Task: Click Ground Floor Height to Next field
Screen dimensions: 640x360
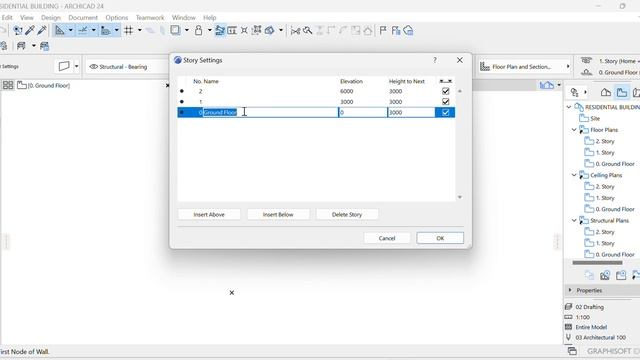Action: 411,112
